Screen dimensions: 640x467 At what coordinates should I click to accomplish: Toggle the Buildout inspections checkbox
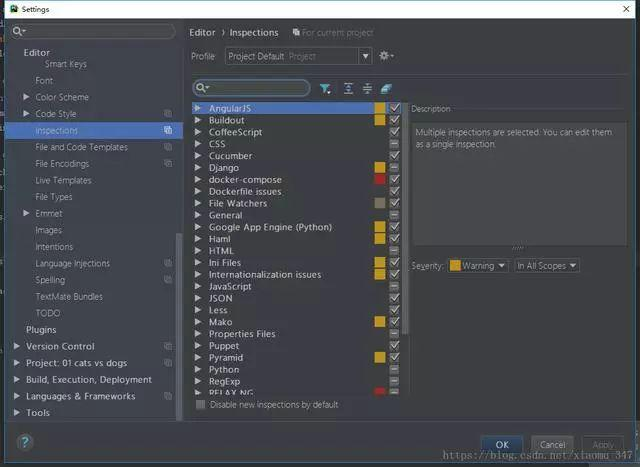pyautogui.click(x=394, y=120)
